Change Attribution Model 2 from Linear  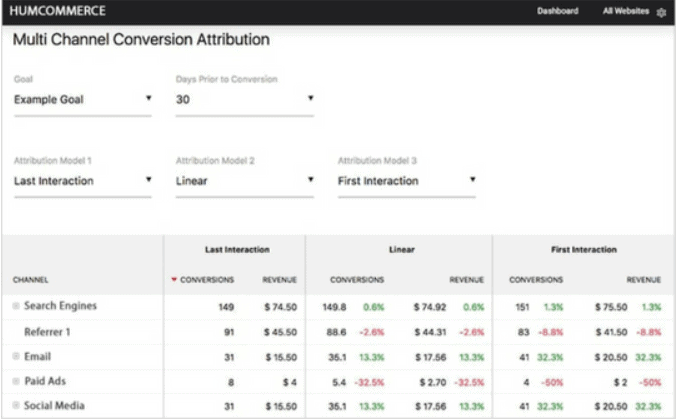244,181
